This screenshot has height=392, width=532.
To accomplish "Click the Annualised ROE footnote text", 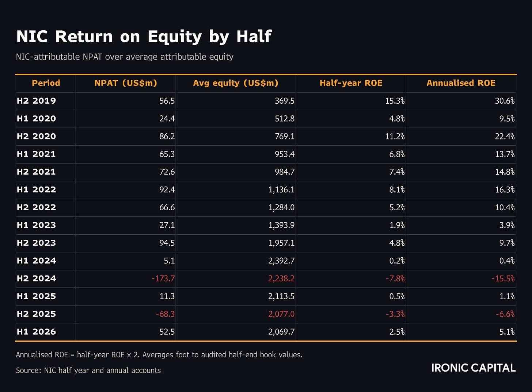I will point(159,354).
